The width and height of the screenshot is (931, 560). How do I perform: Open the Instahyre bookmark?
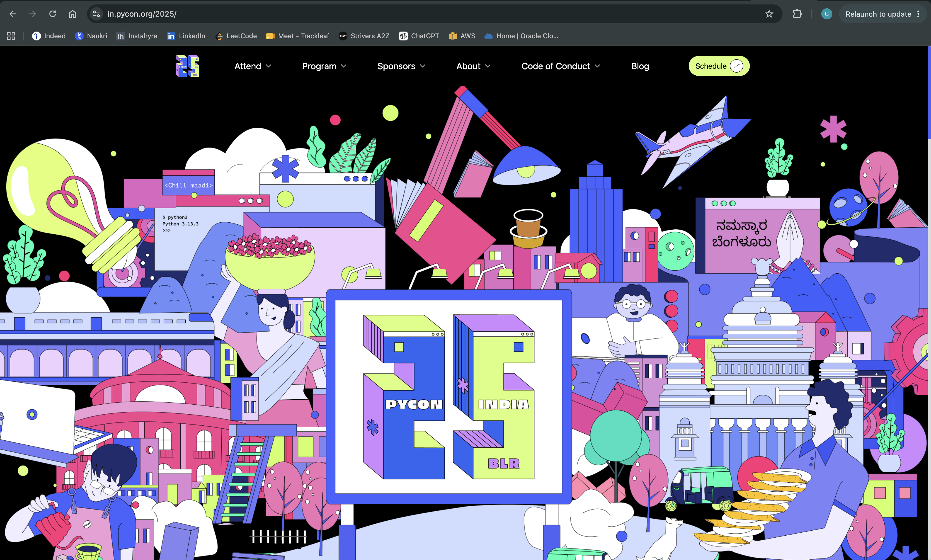[137, 36]
